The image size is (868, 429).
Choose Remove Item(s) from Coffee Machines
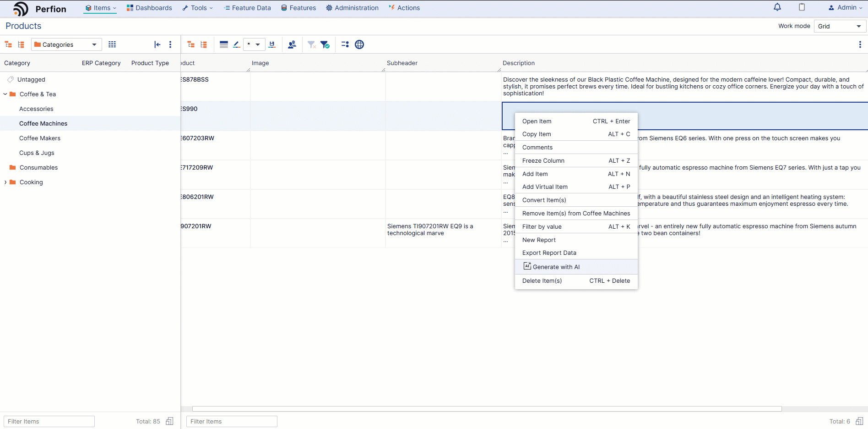coord(576,213)
